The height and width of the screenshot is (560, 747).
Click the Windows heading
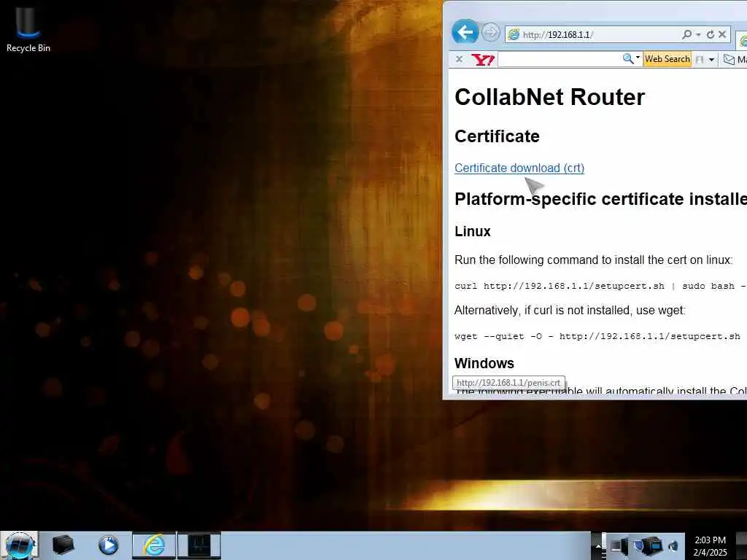tap(484, 363)
